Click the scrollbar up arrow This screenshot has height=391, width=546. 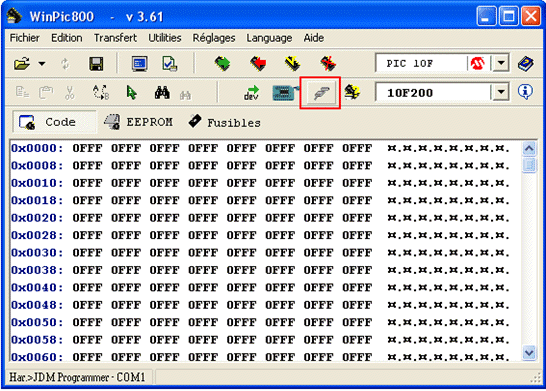coord(529,149)
